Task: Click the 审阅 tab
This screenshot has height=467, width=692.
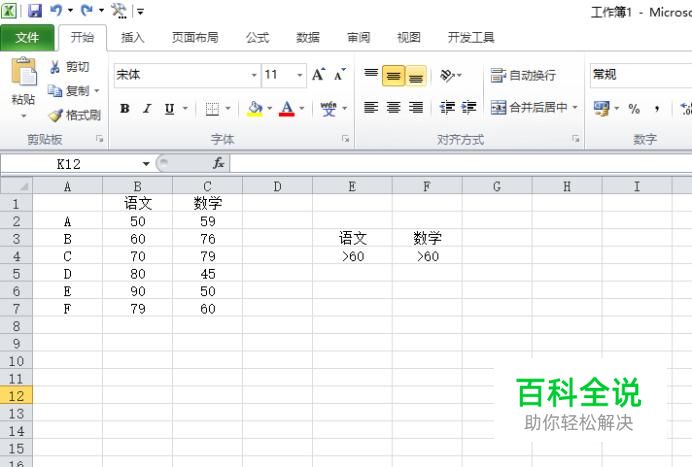Action: point(358,38)
